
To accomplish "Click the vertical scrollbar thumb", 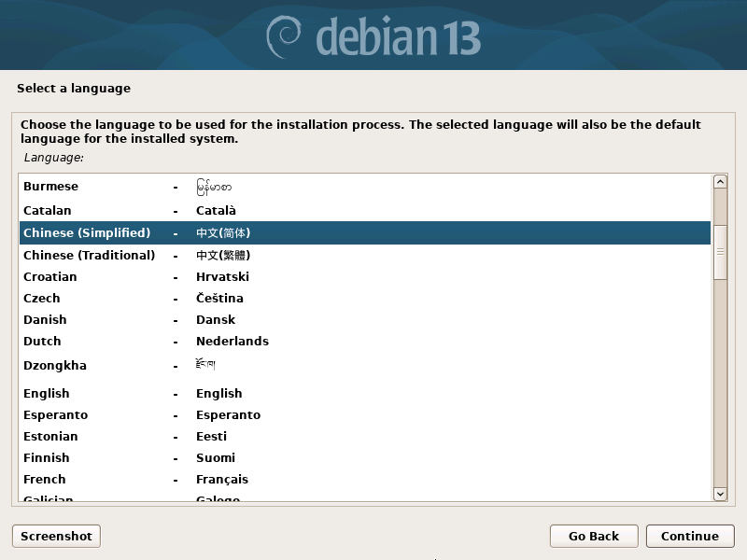I will 720,251.
